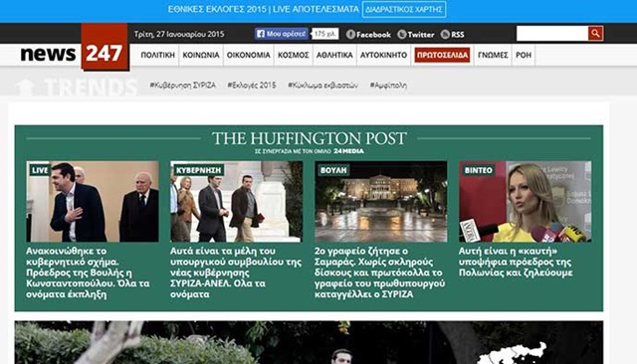
Task: Open the ΡΟΗ menu item
Action: click(524, 55)
